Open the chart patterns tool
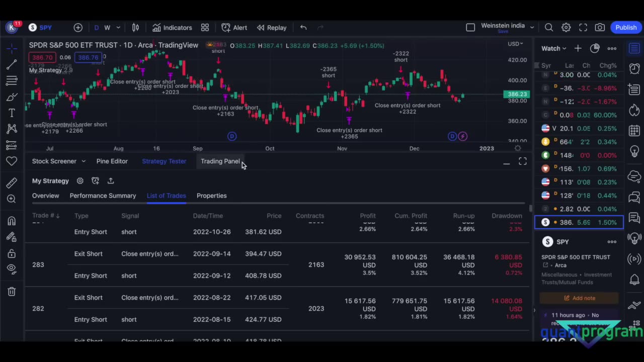 [12, 129]
